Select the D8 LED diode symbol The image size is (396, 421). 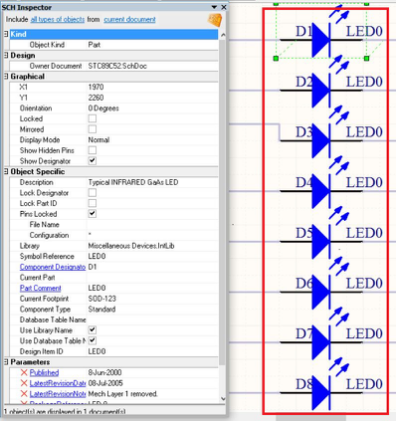point(321,393)
